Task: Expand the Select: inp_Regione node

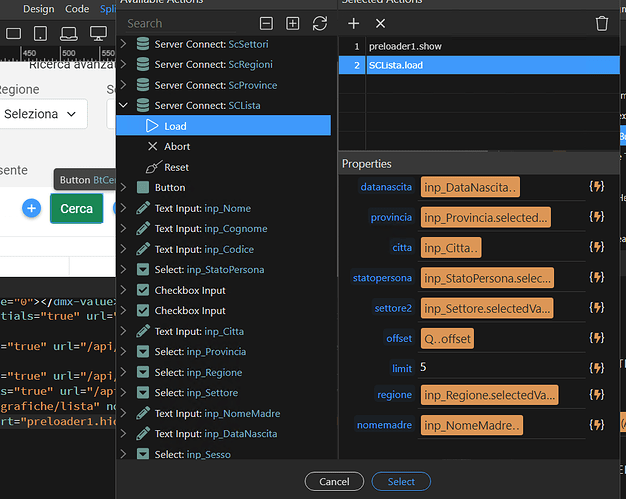Action: (x=123, y=372)
